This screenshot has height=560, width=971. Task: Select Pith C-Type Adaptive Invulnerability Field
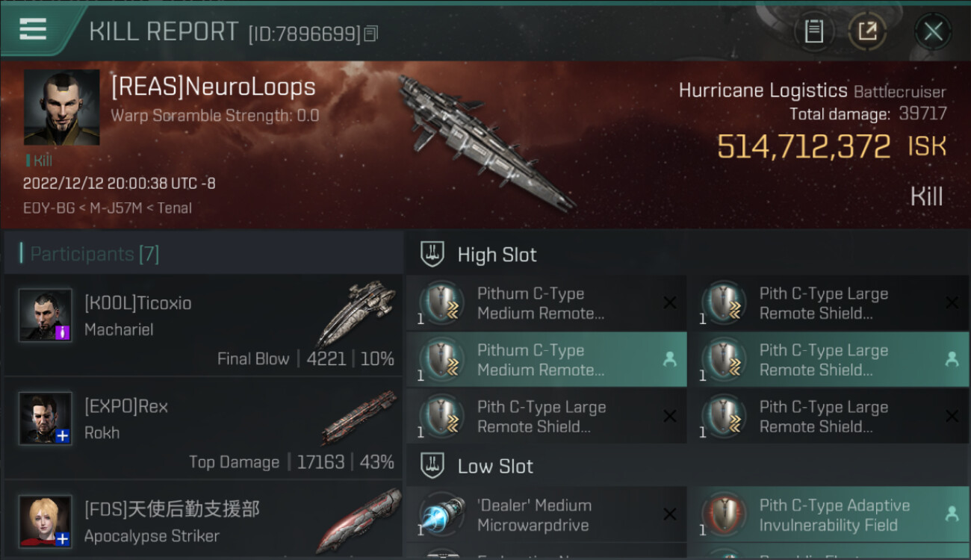(828, 515)
